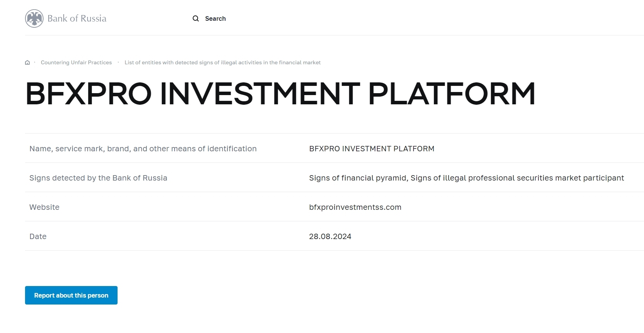Viewport: 644px width, 333px height.
Task: Click the Signs of financial pyramid text
Action: [358, 178]
